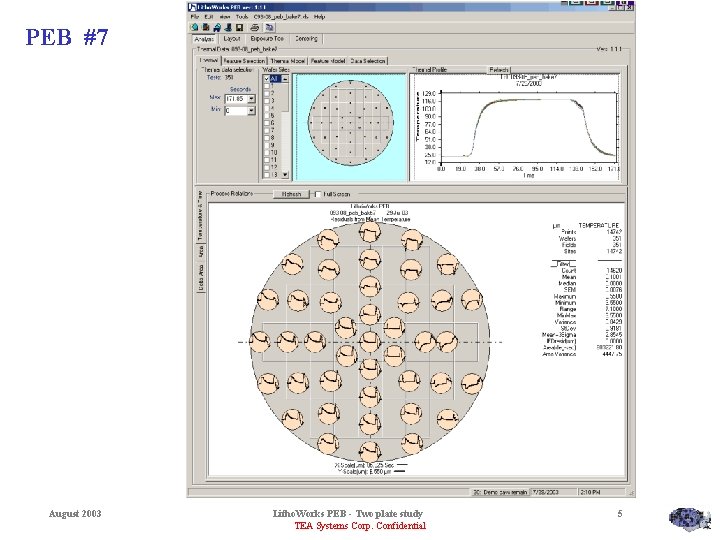This screenshot has width=720, height=540.
Task: Uncheck the All wafer sites checkbox
Action: pos(266,79)
